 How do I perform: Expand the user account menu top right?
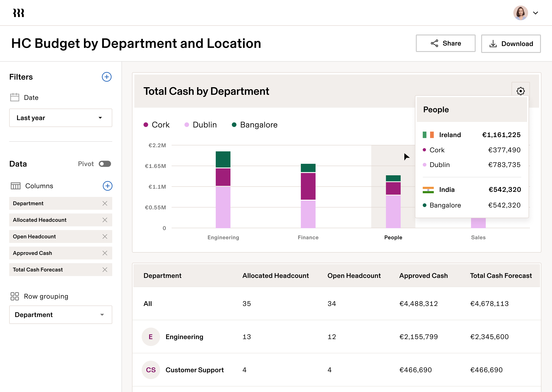tap(535, 13)
